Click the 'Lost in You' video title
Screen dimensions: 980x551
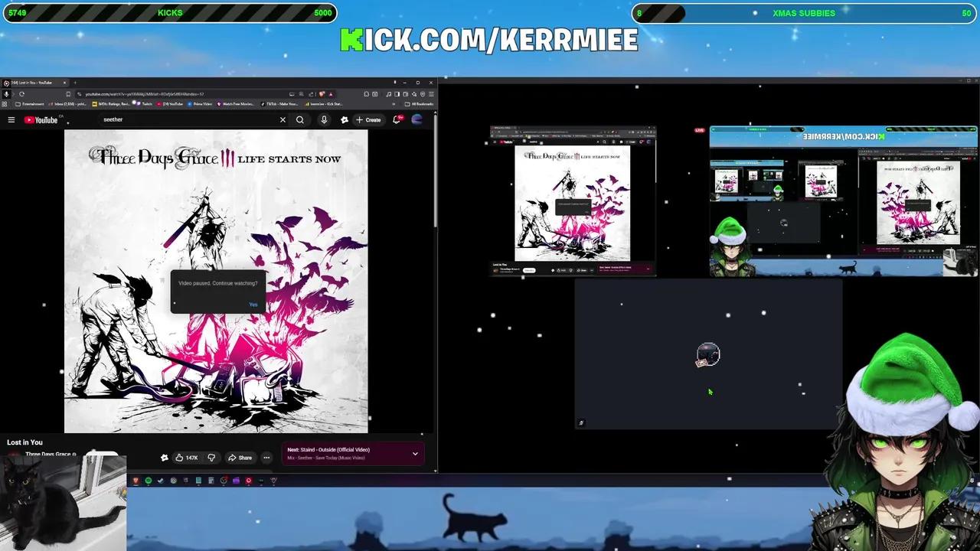click(25, 442)
